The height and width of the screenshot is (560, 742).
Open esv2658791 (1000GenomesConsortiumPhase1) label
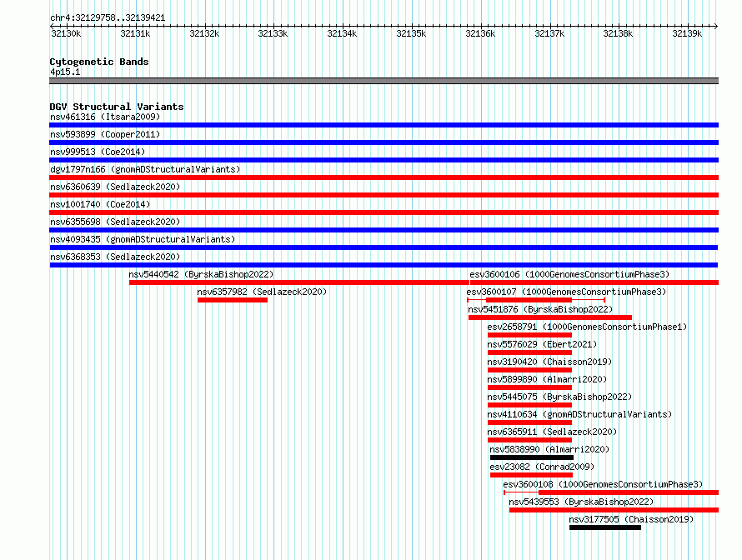[587, 327]
